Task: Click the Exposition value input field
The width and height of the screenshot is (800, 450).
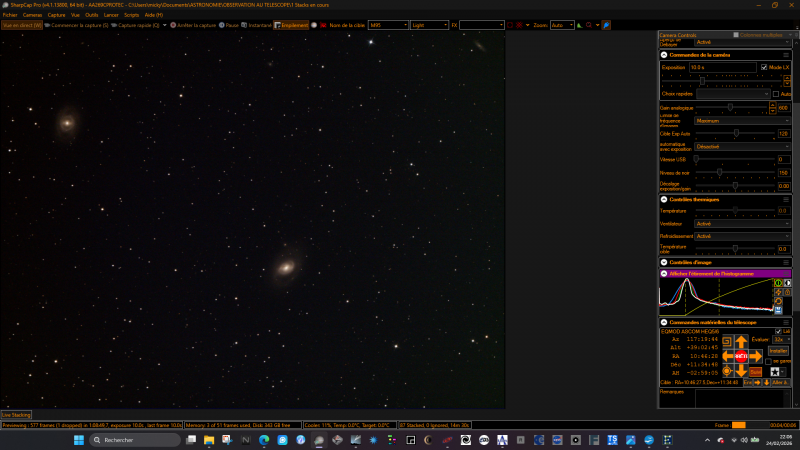Action: (722, 67)
